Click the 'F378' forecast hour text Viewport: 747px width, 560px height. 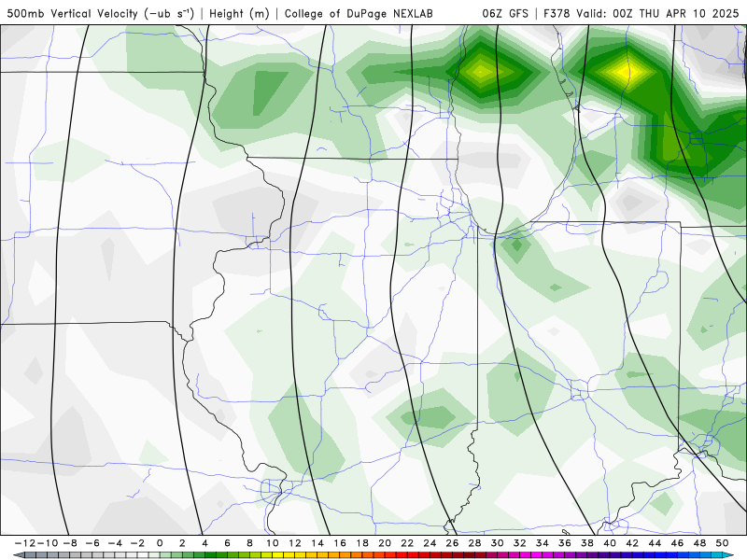coord(557,13)
